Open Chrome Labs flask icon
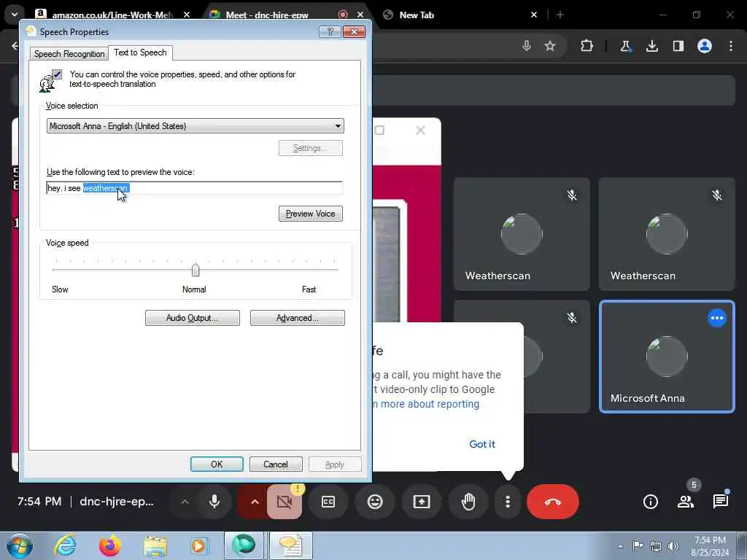The image size is (747, 560). [625, 46]
